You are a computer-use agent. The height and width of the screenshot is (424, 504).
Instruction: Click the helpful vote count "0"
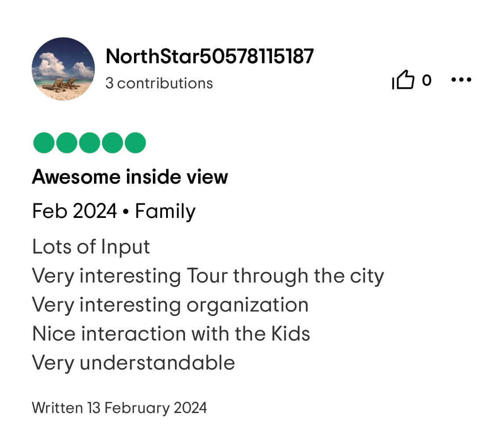coord(426,80)
